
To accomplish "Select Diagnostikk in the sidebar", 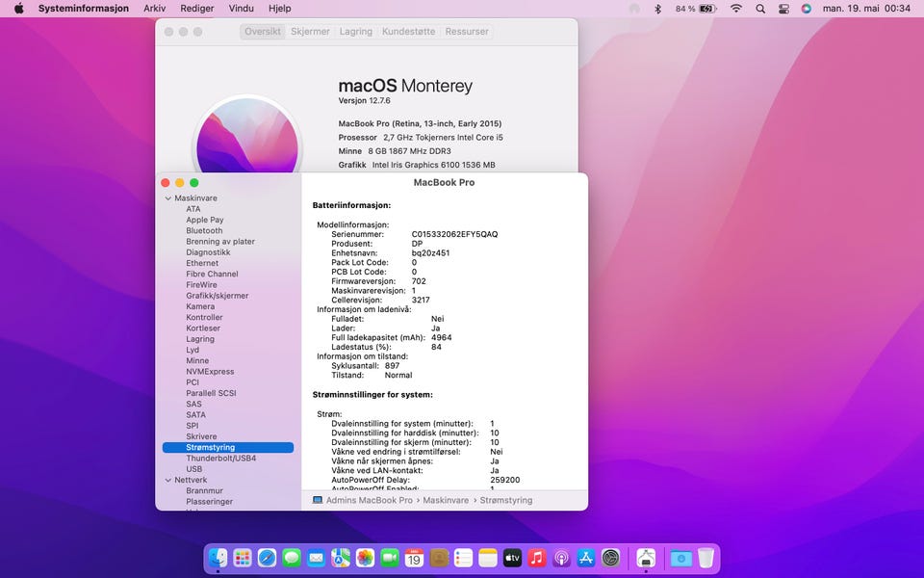I will [208, 252].
